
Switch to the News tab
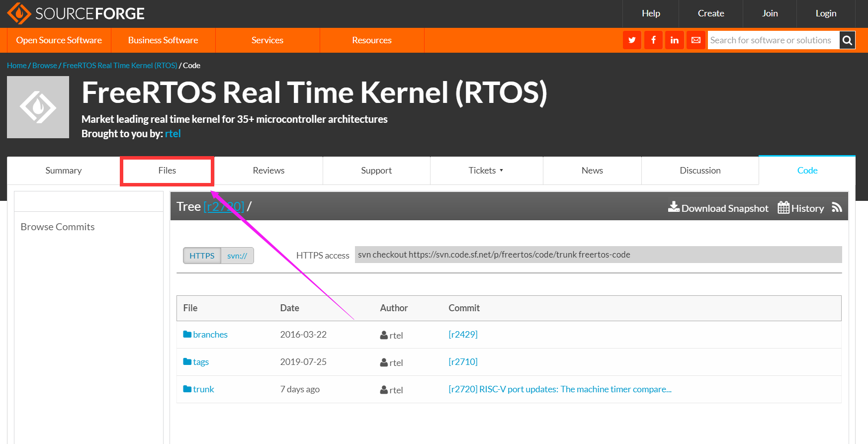coord(592,171)
